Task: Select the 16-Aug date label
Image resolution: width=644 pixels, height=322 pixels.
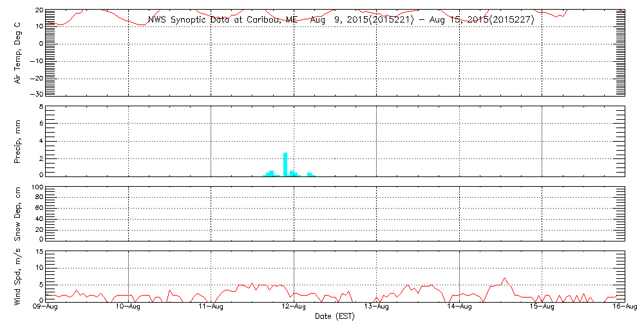Action: (625, 307)
